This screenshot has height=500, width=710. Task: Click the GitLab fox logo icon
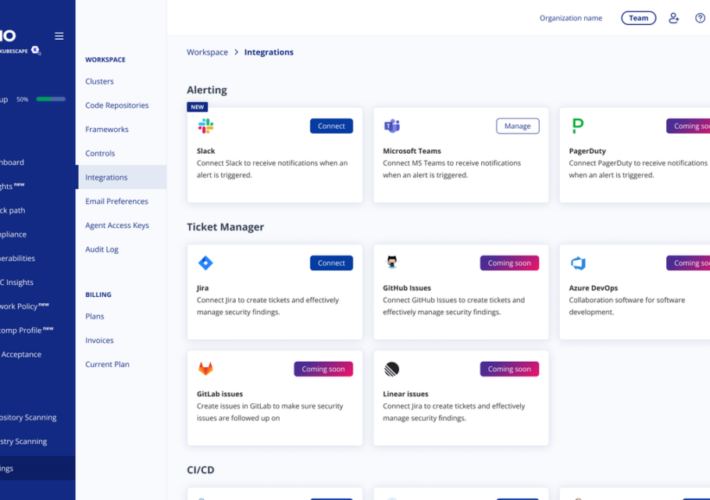click(206, 369)
